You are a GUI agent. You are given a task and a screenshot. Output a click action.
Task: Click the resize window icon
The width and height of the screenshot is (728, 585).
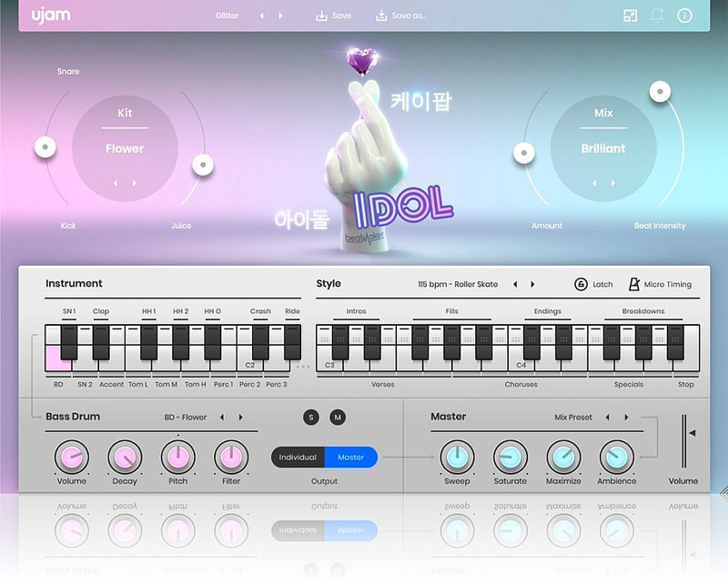pos(630,15)
